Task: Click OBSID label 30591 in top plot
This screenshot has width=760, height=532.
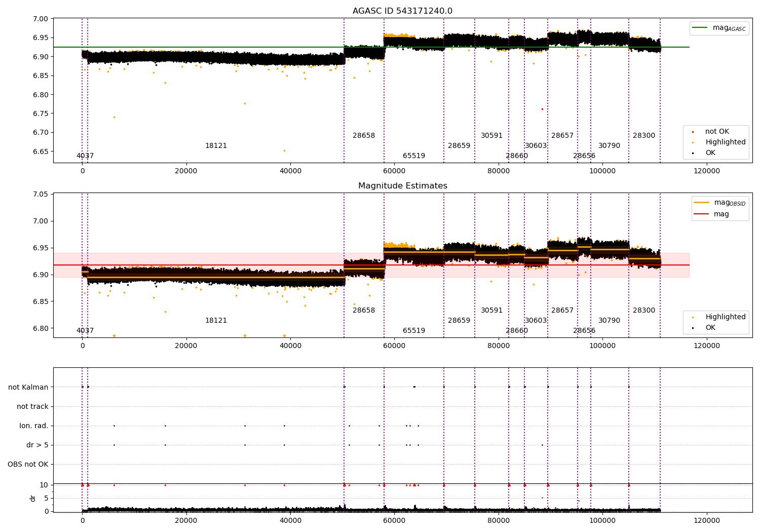Action: point(491,136)
